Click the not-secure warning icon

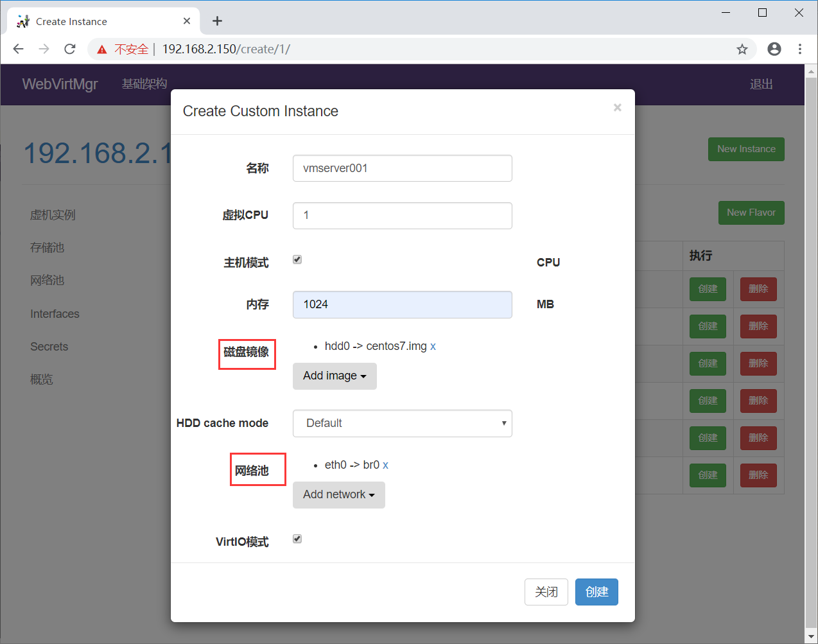[x=101, y=49]
